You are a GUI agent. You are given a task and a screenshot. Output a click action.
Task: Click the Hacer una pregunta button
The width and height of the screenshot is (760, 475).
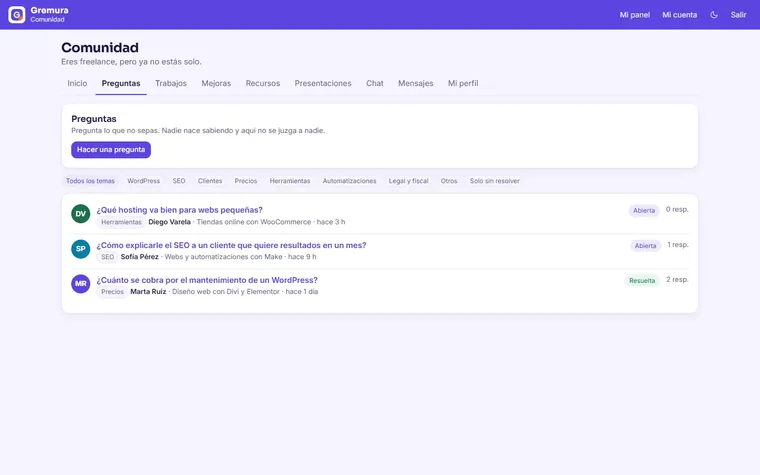pyautogui.click(x=111, y=150)
